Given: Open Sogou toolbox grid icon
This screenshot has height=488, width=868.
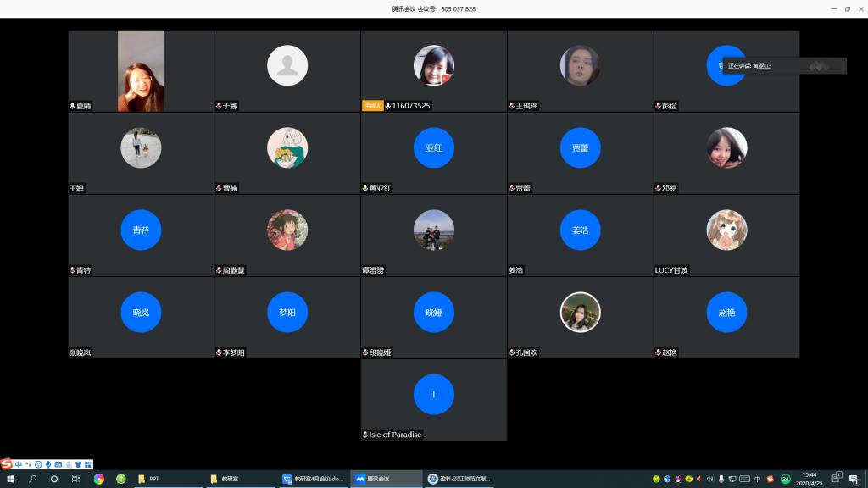Looking at the screenshot, I should point(87,464).
